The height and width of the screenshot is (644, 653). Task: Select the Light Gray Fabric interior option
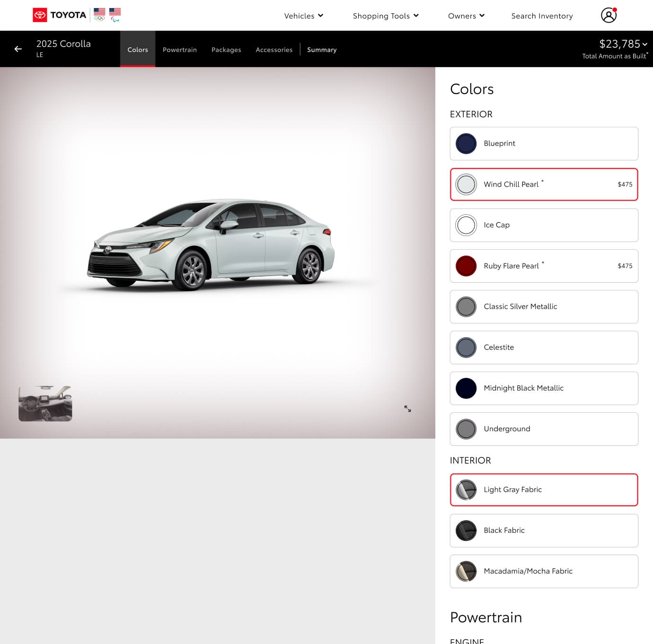click(544, 490)
